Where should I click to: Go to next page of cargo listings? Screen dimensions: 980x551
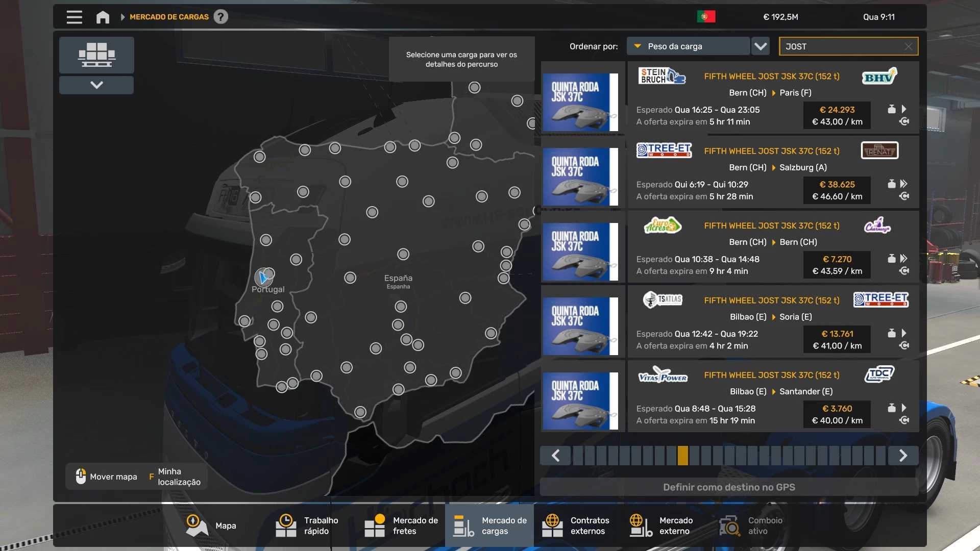click(902, 456)
